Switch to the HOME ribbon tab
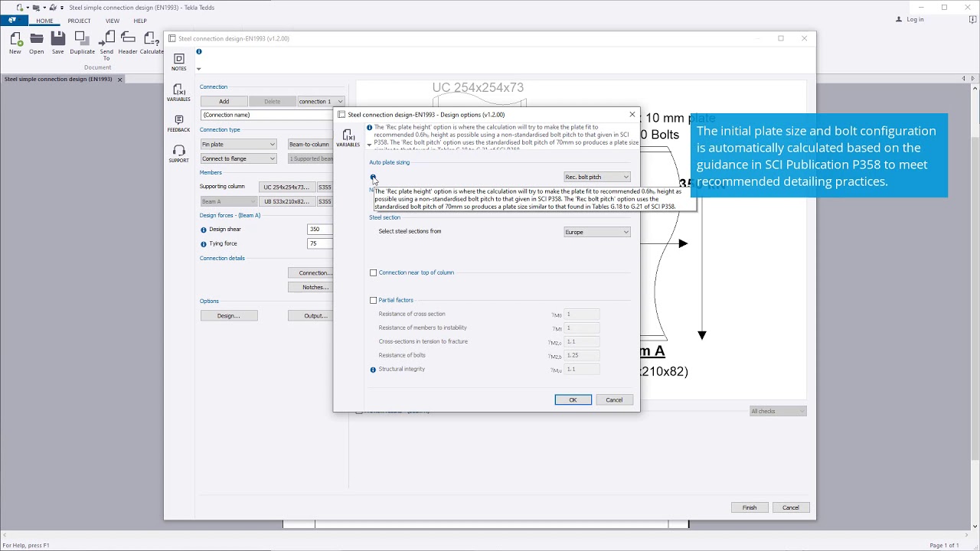The width and height of the screenshot is (980, 551). pos(44,21)
